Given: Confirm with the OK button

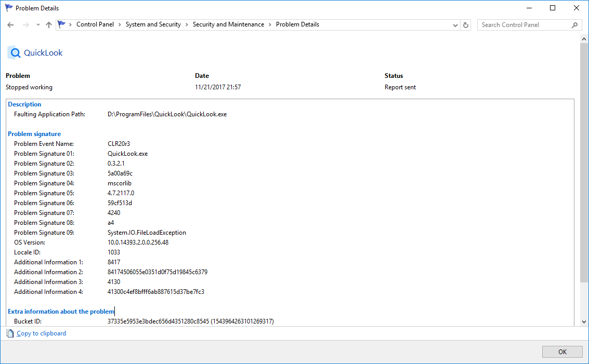Looking at the screenshot, I should point(562,352).
